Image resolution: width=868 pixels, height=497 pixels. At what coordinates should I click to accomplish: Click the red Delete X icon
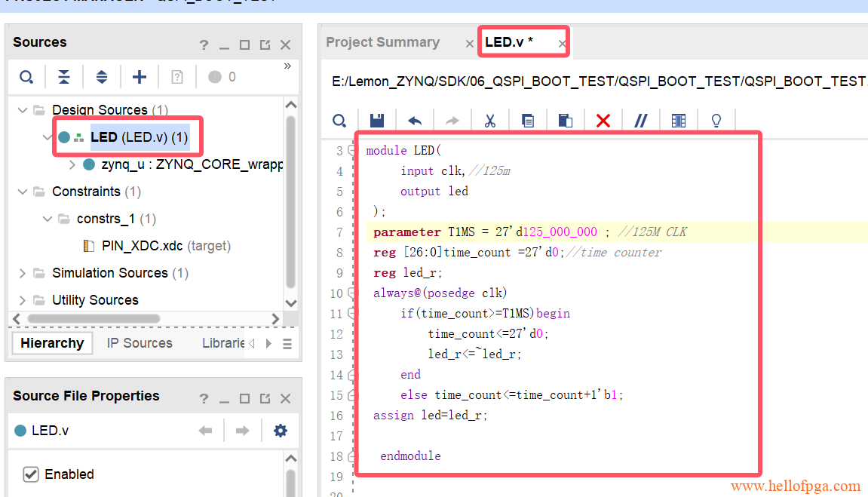pos(603,121)
